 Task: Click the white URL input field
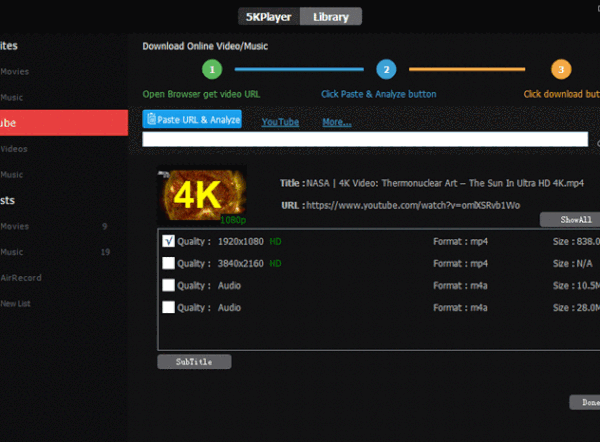click(365, 139)
